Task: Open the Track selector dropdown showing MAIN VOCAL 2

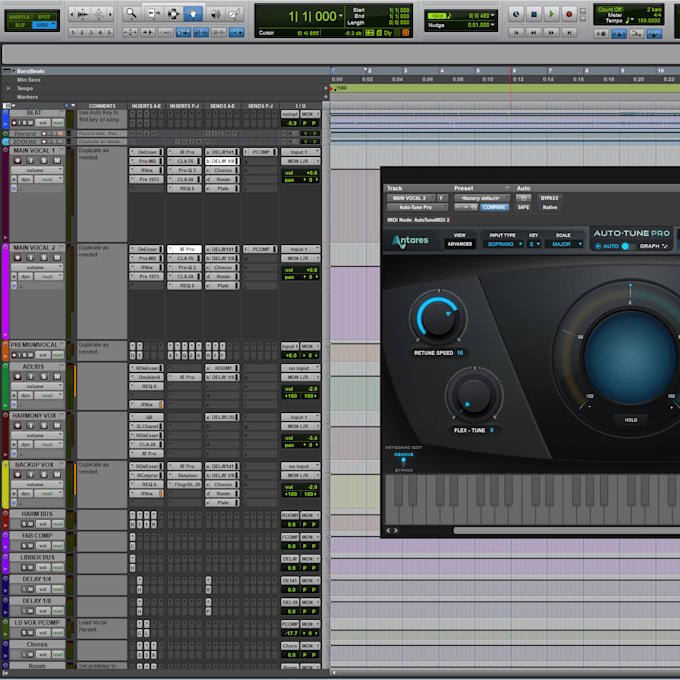Action: click(410, 198)
